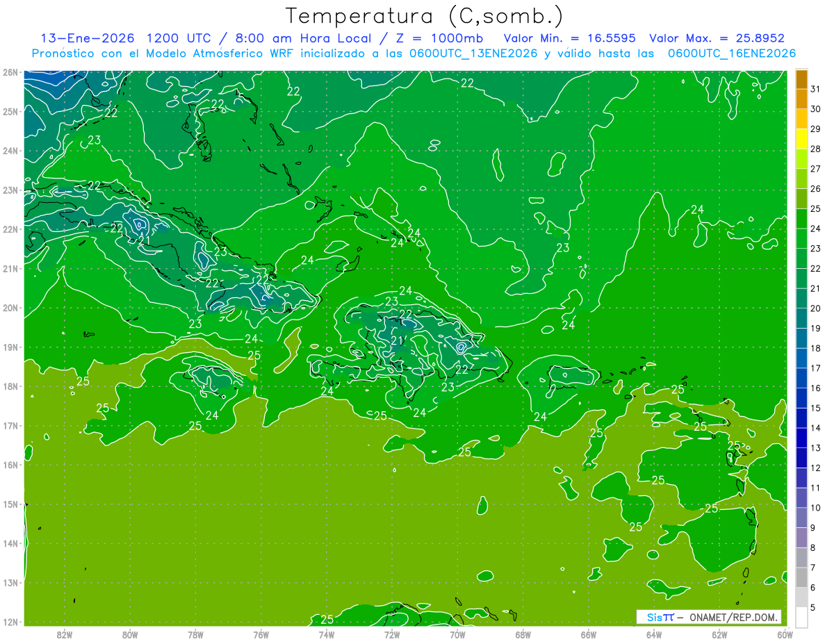
Task: Click the '70W' longitude axis label
Action: (x=457, y=634)
